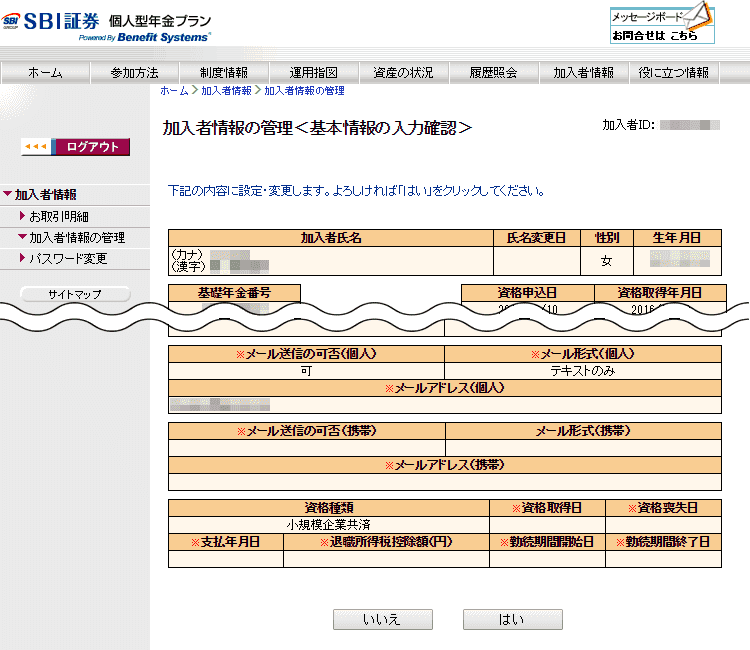Viewport: 750px width, 650px height.
Task: Click the いいえ button
Action: click(383, 619)
